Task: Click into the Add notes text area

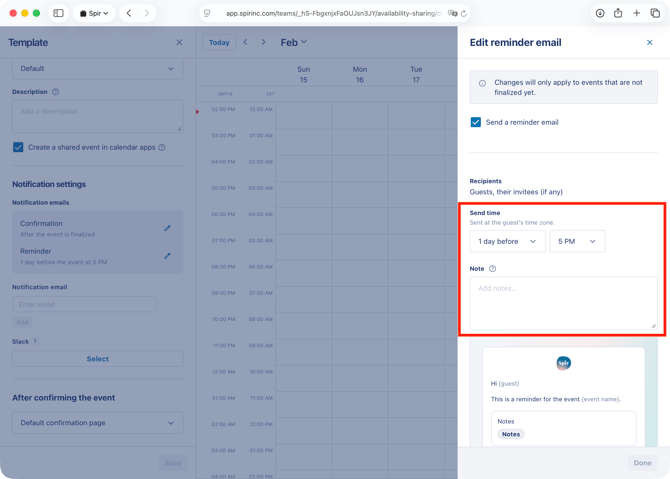Action: pos(563,302)
